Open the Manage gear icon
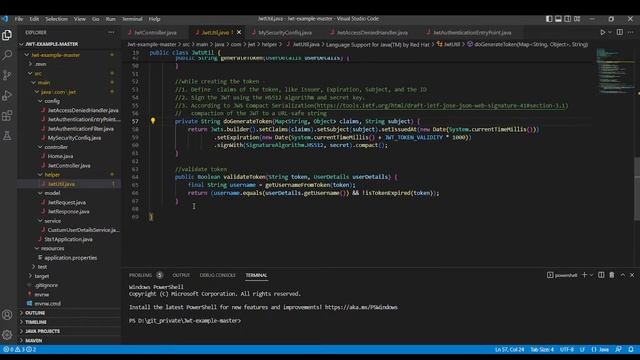 point(7,335)
